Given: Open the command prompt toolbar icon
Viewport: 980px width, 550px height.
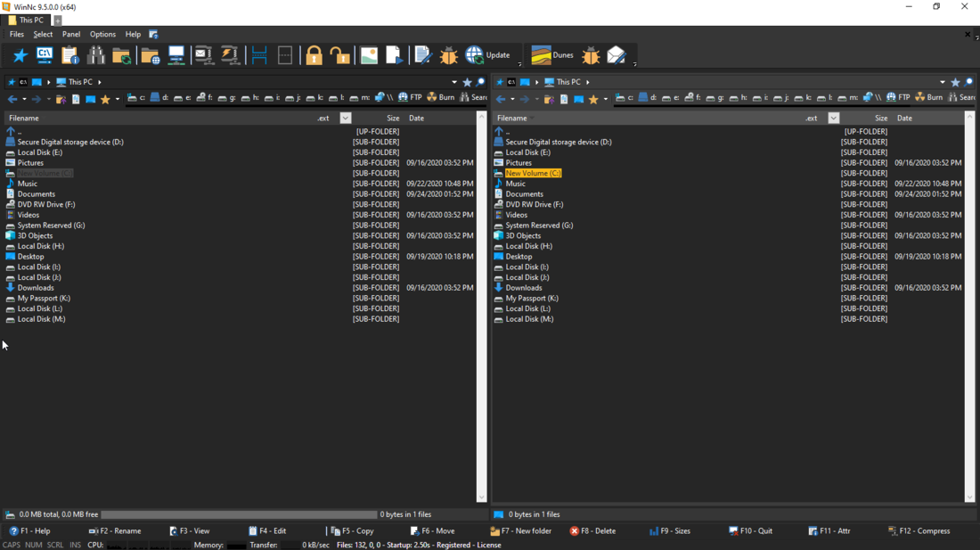Looking at the screenshot, I should coord(45,55).
